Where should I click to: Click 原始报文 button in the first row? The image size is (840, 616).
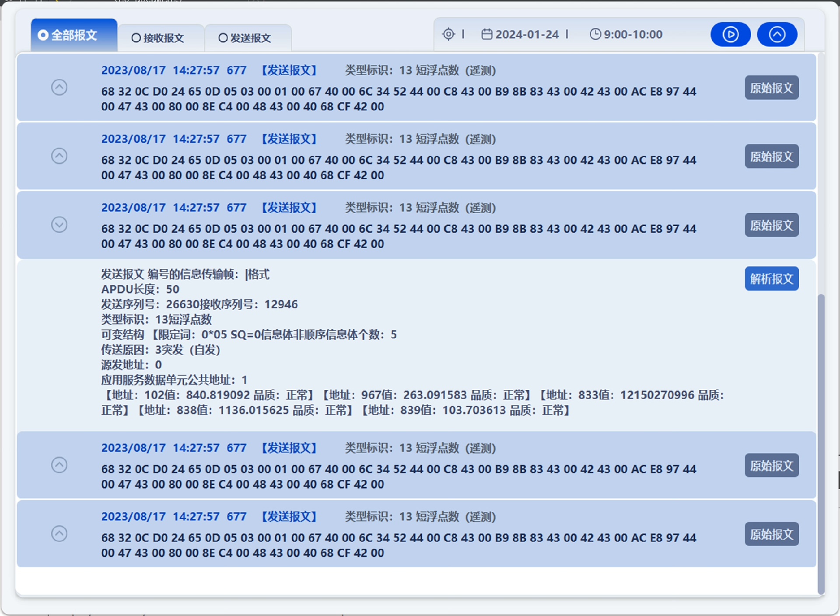click(x=772, y=88)
